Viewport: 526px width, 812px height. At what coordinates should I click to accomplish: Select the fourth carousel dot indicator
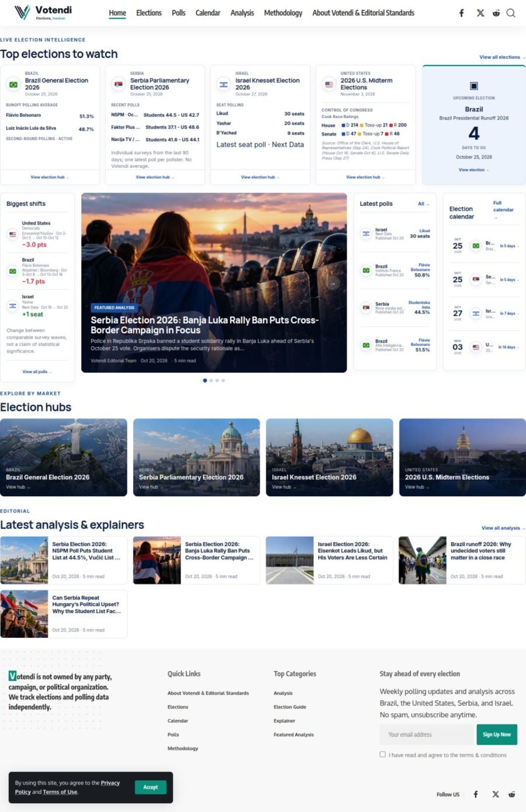pos(223,381)
